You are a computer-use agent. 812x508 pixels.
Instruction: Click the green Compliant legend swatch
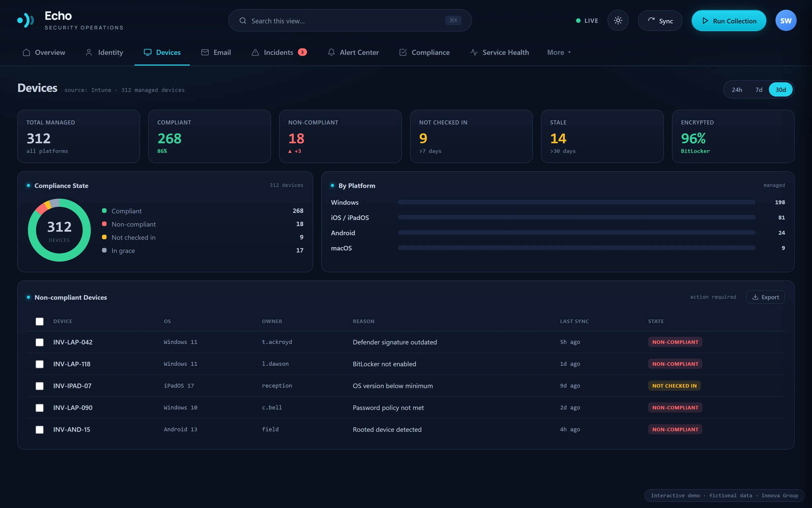pyautogui.click(x=104, y=211)
